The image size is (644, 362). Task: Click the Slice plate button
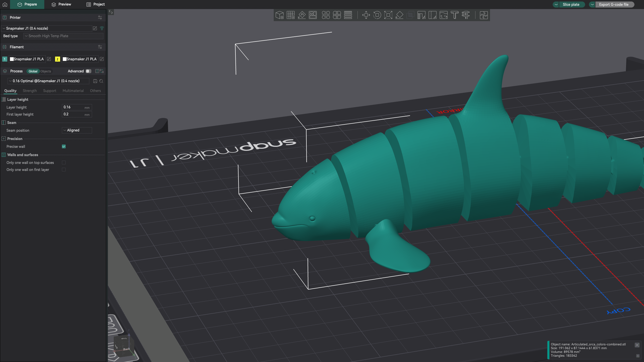point(572,4)
